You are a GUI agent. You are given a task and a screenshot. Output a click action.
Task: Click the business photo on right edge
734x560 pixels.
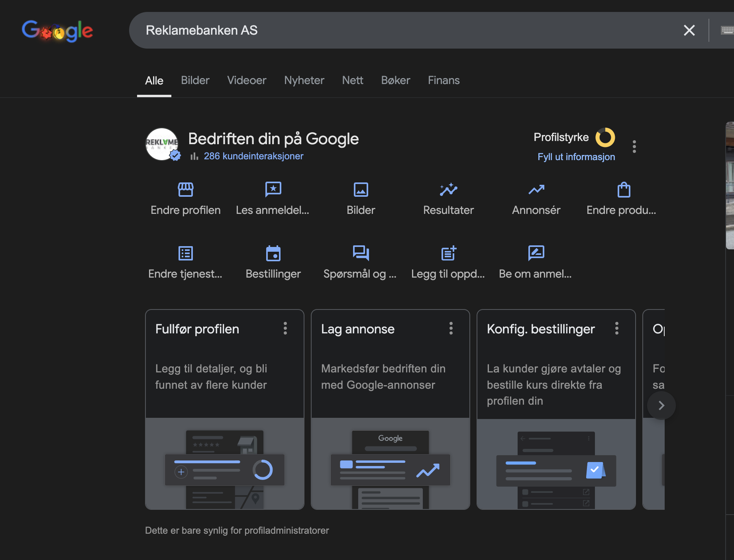[730, 186]
